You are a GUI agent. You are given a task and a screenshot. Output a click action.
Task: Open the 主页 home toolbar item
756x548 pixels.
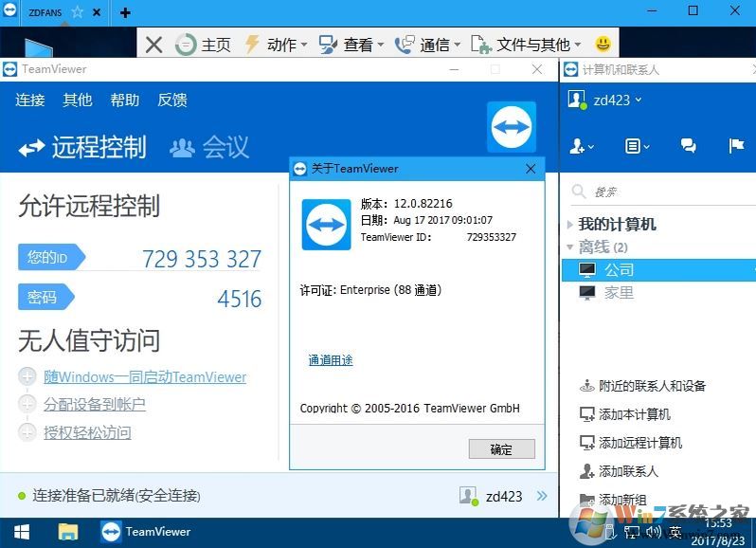pyautogui.click(x=203, y=45)
